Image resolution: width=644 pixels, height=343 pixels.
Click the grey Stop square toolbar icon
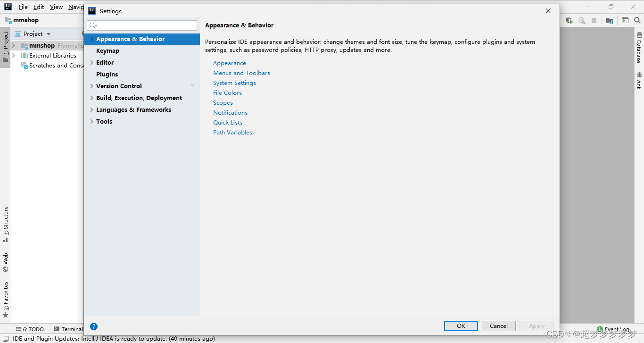[x=594, y=20]
